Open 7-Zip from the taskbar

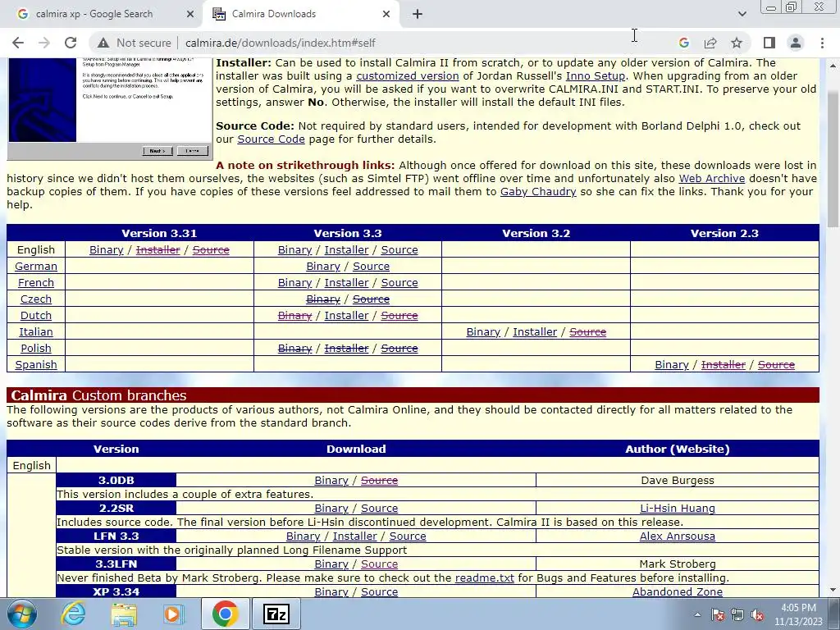pyautogui.click(x=276, y=614)
